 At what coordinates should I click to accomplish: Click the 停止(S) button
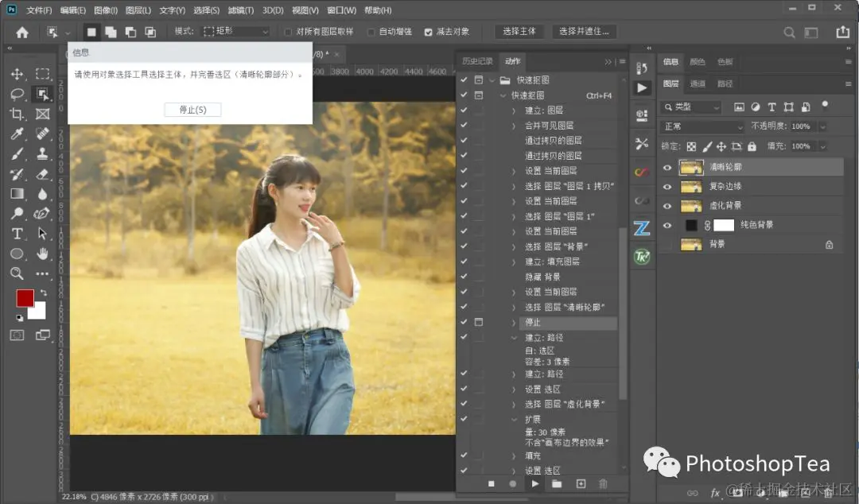[192, 110]
